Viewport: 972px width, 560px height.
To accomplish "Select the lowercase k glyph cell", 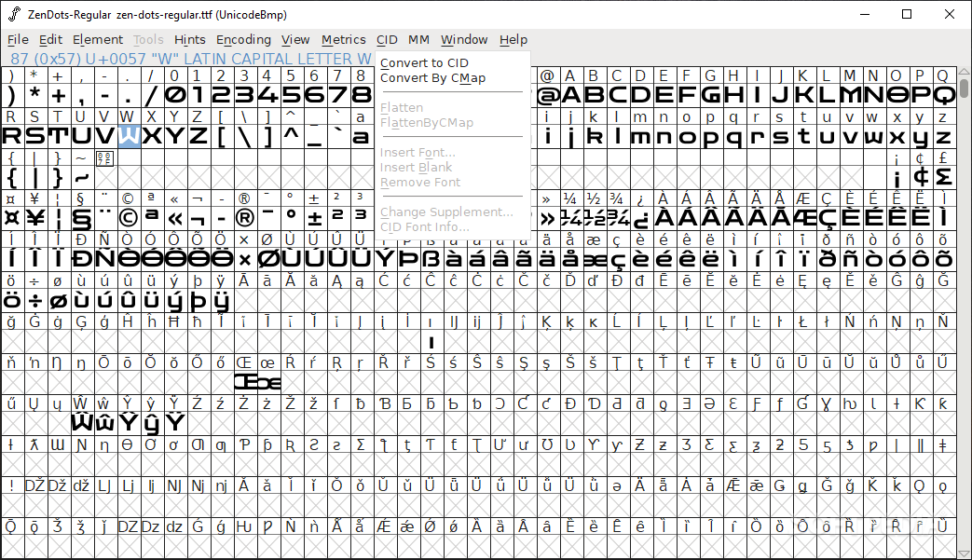I will pyautogui.click(x=595, y=136).
